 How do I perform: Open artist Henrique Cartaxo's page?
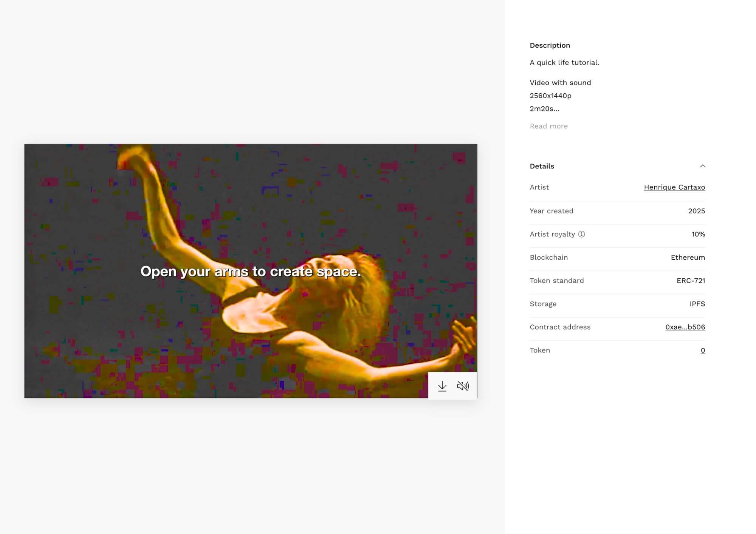(x=674, y=187)
